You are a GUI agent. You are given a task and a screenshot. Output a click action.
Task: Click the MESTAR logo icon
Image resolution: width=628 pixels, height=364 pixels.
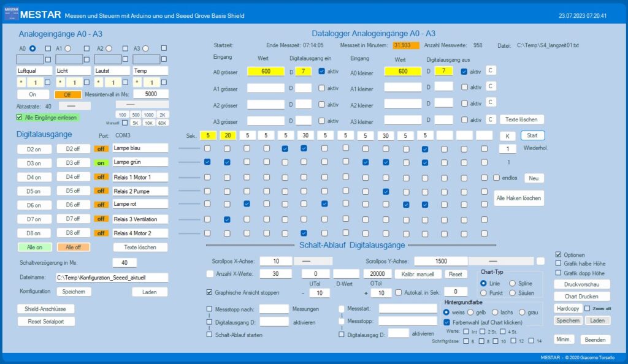(x=11, y=15)
